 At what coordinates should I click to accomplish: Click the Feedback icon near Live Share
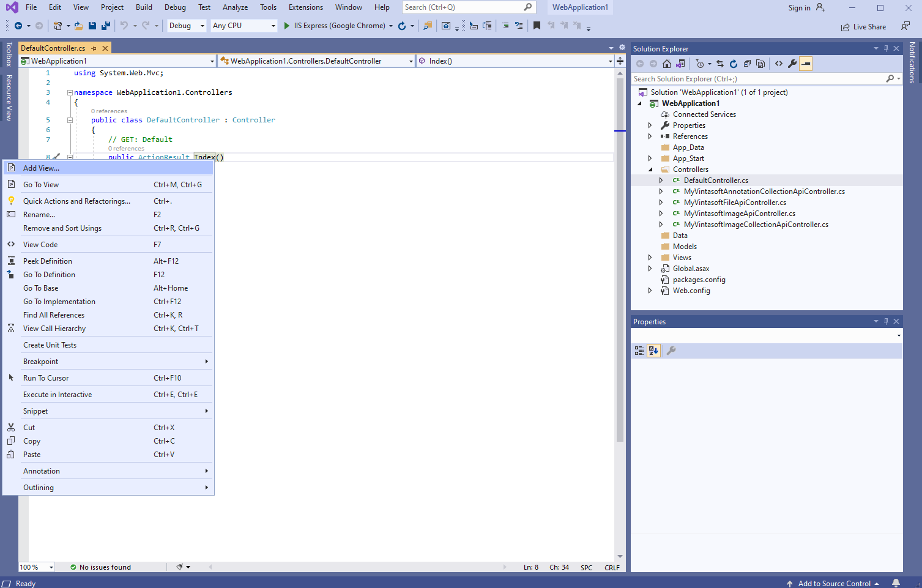point(905,26)
